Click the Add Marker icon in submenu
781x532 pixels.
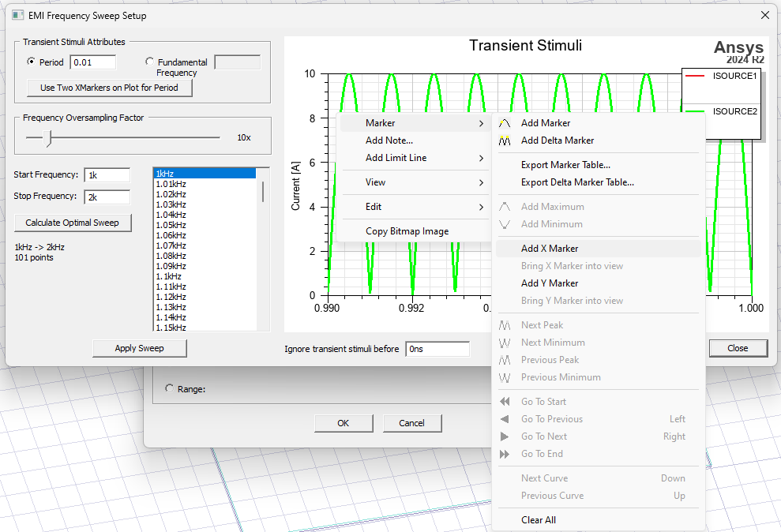505,123
